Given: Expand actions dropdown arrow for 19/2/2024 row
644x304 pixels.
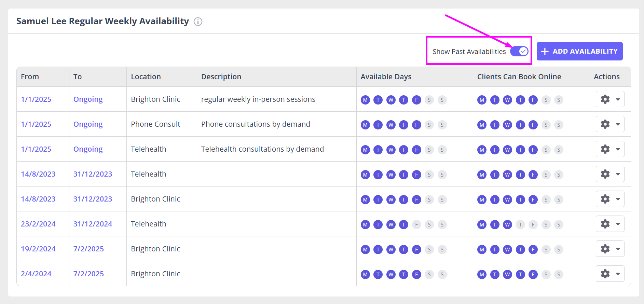Looking at the screenshot, I should [618, 249].
